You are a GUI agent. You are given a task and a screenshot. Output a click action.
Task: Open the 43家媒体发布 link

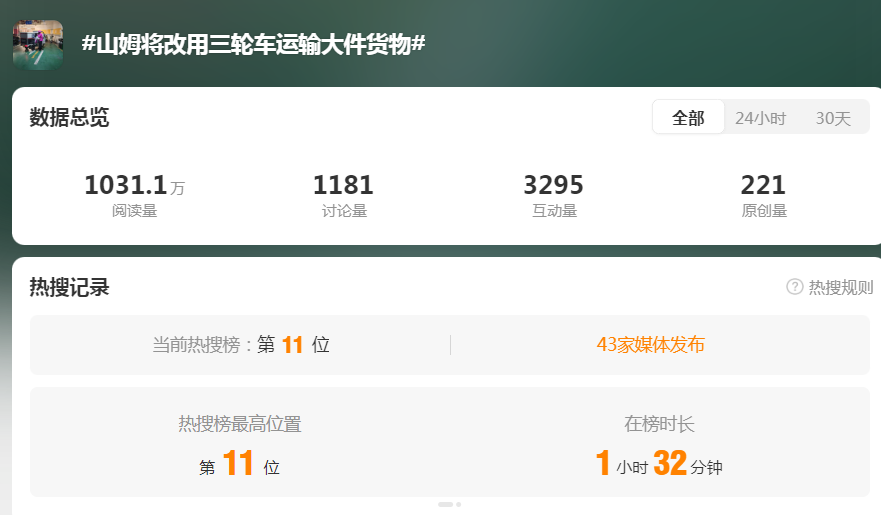[650, 345]
